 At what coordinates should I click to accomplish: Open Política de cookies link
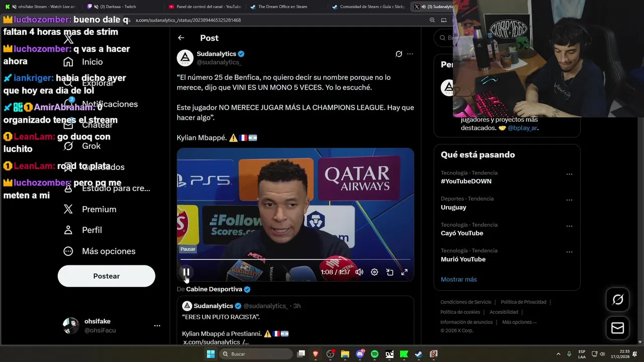tap(460, 312)
